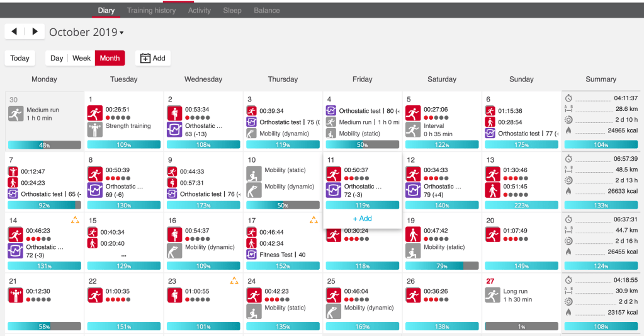
Task: Click the orange warning triangle on October 14
Action: coord(75,220)
